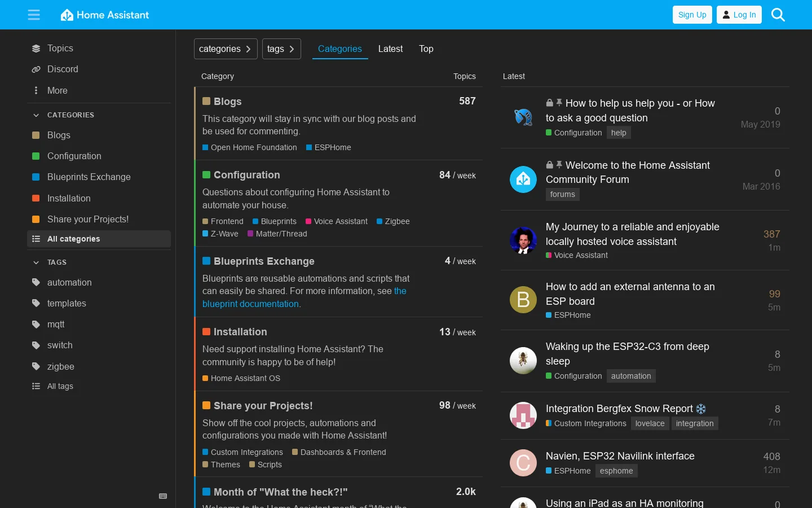Click the 'help' tag on first topic
Viewport: 812px width, 508px height.
click(619, 133)
